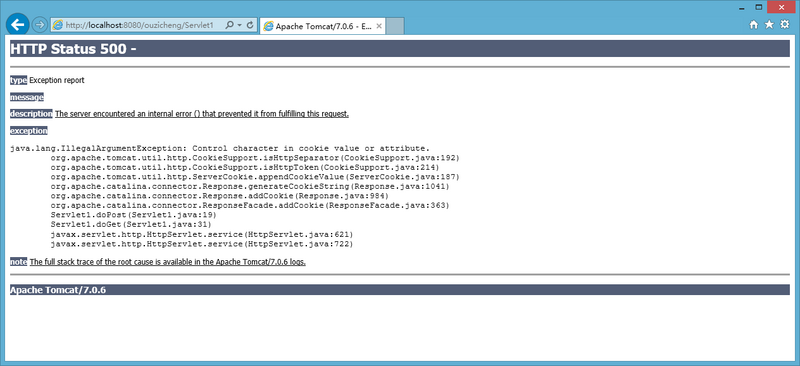Click the HttpServlet.service(HttpServlet.java:621) line
The height and width of the screenshot is (366, 800).
(x=202, y=234)
